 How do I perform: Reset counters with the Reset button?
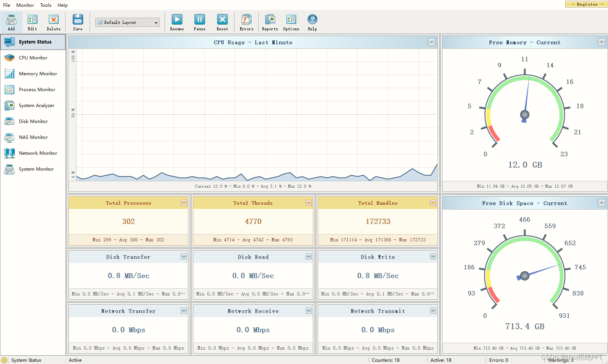pos(222,22)
